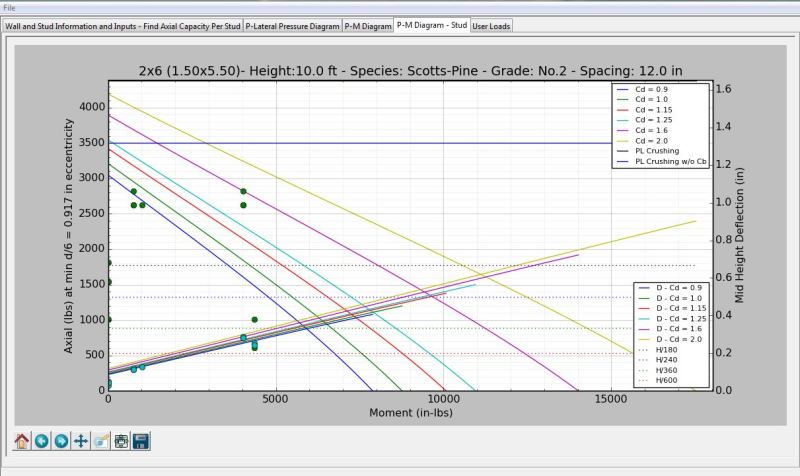
Task: Click the 15000 tick on moment axis
Action: (x=611, y=399)
